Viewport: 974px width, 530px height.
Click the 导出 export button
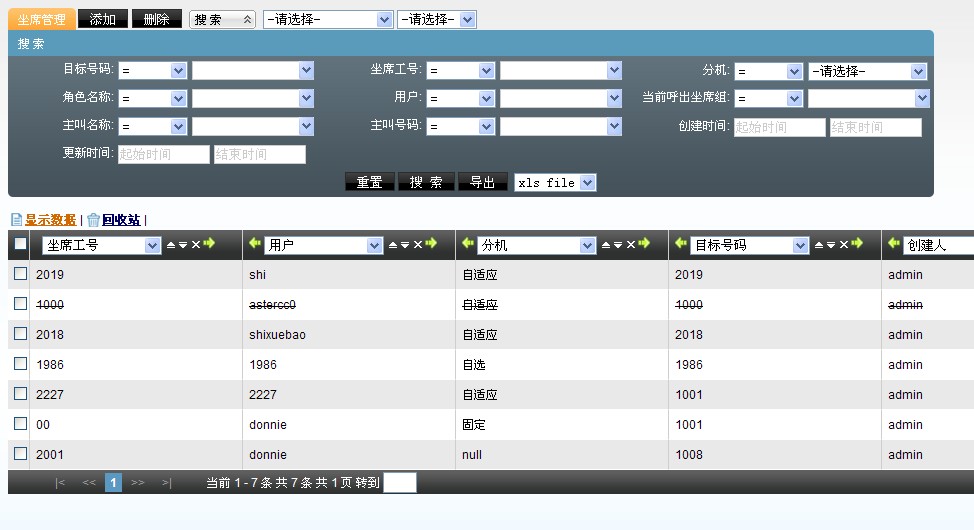pyautogui.click(x=483, y=182)
